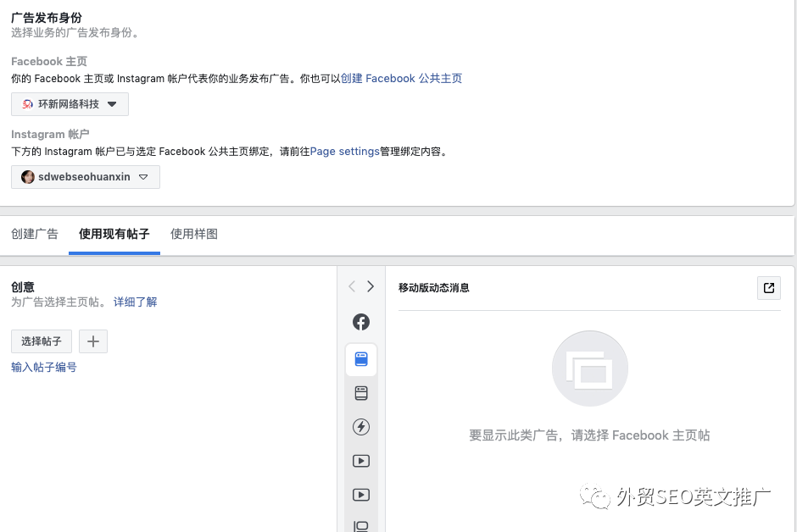Select the first in-stream video placement icon
This screenshot has height=532, width=797.
point(361,461)
